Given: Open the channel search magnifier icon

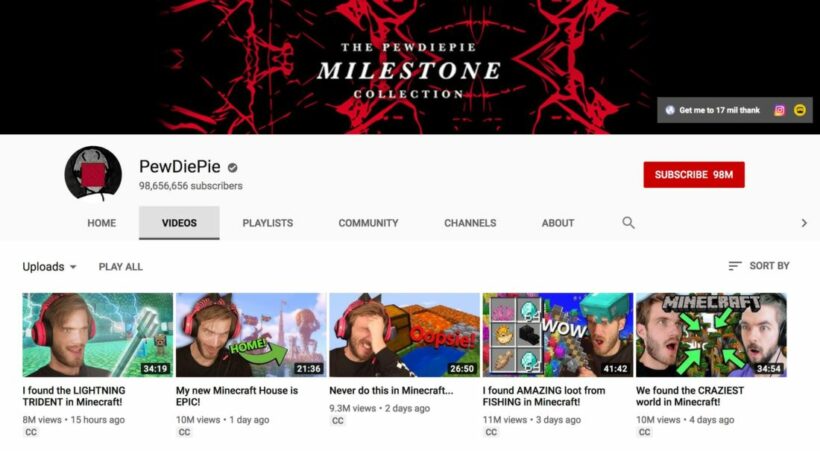Looking at the screenshot, I should point(628,223).
